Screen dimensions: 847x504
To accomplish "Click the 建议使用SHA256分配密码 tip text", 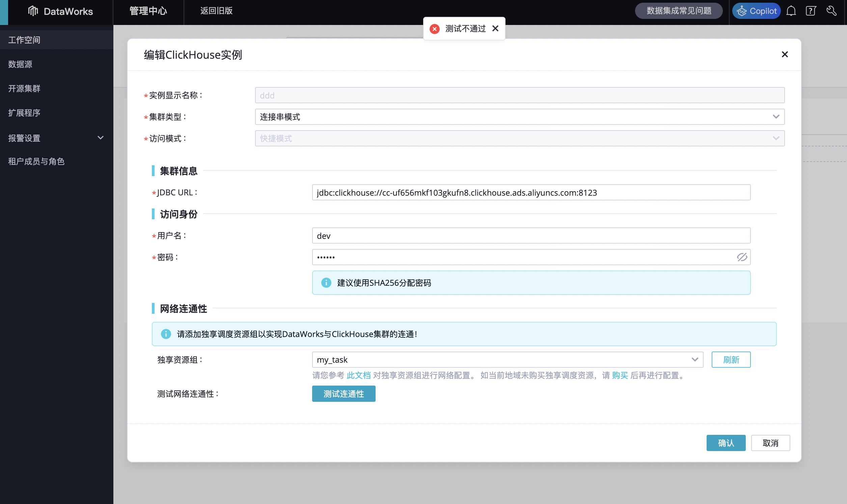I will 384,283.
